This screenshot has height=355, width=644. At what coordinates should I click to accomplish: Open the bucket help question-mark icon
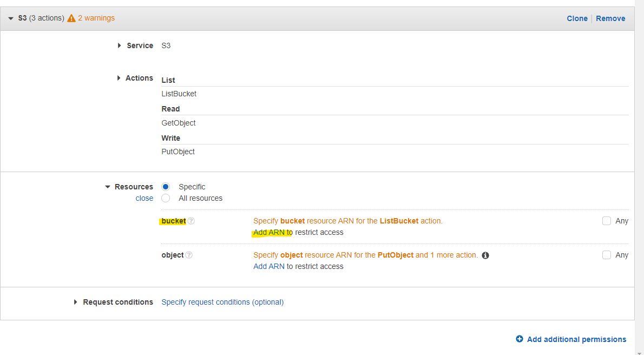[x=191, y=221]
